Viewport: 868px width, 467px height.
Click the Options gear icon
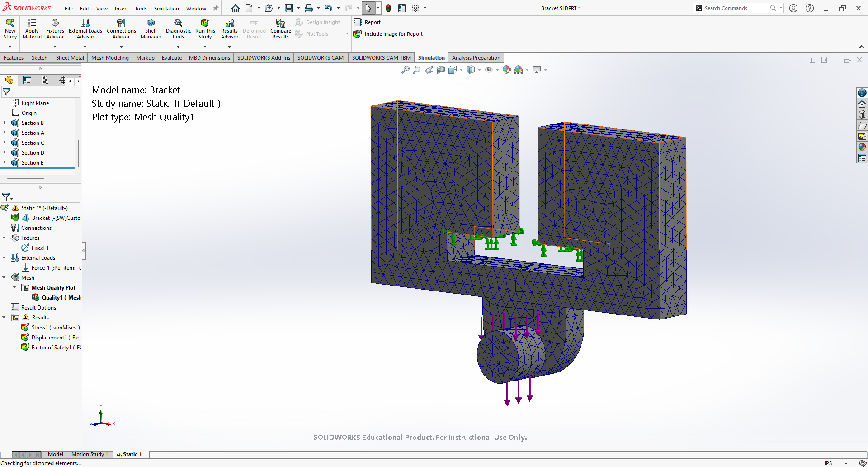pyautogui.click(x=415, y=8)
